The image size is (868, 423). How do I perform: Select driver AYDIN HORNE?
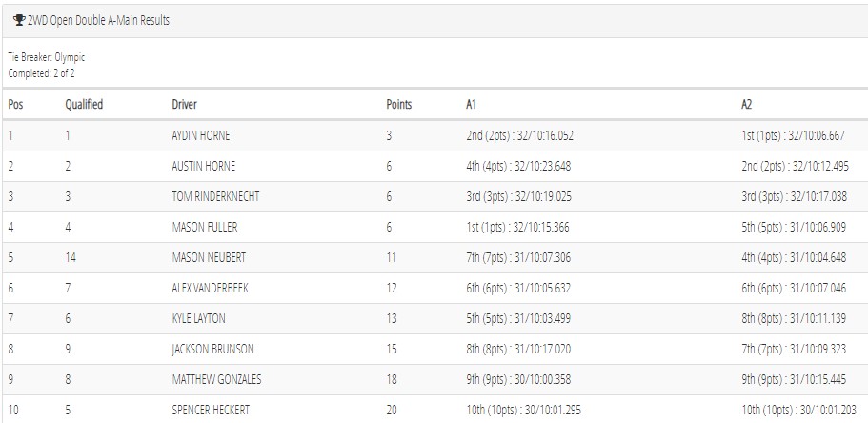(x=201, y=135)
